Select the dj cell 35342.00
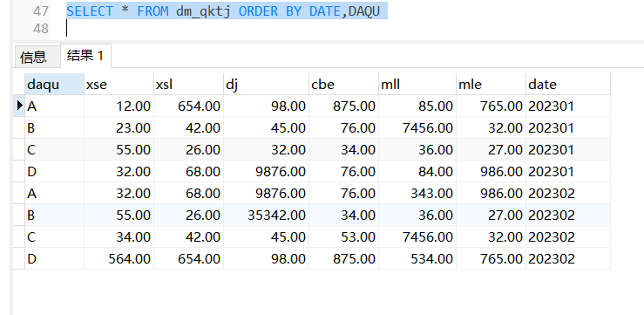Screen dimensions: 644x315 coord(266,215)
